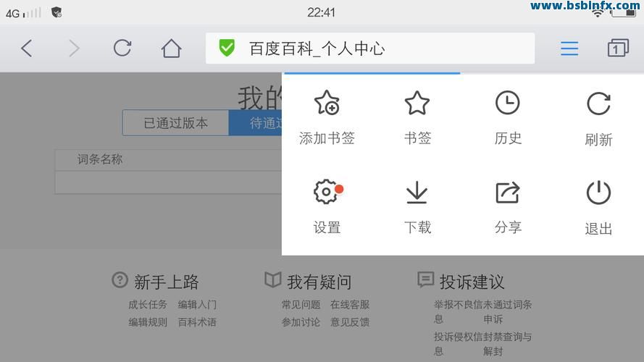The width and height of the screenshot is (644, 362).
Task: Reload page using toolbar refresh icon
Action: 122,49
